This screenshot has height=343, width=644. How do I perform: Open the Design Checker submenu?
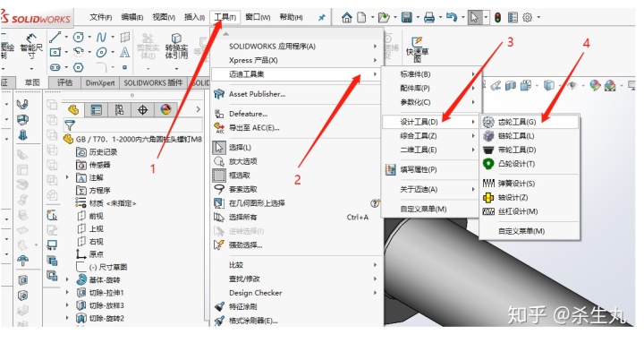point(296,293)
